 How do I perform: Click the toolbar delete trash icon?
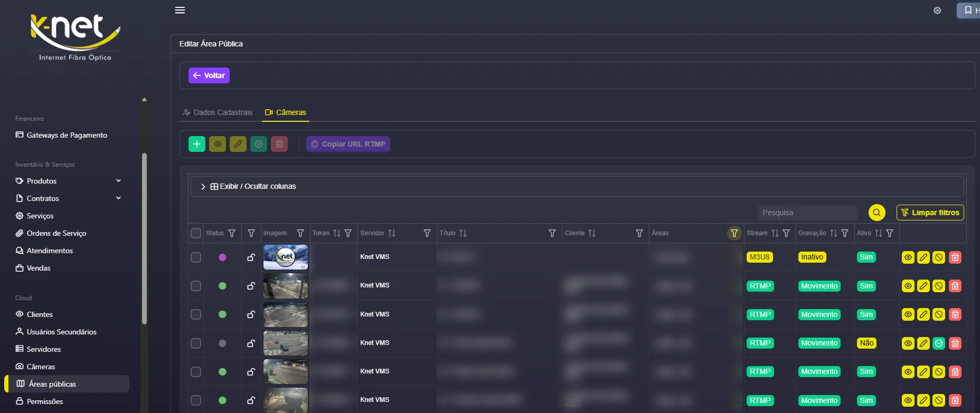tap(279, 143)
